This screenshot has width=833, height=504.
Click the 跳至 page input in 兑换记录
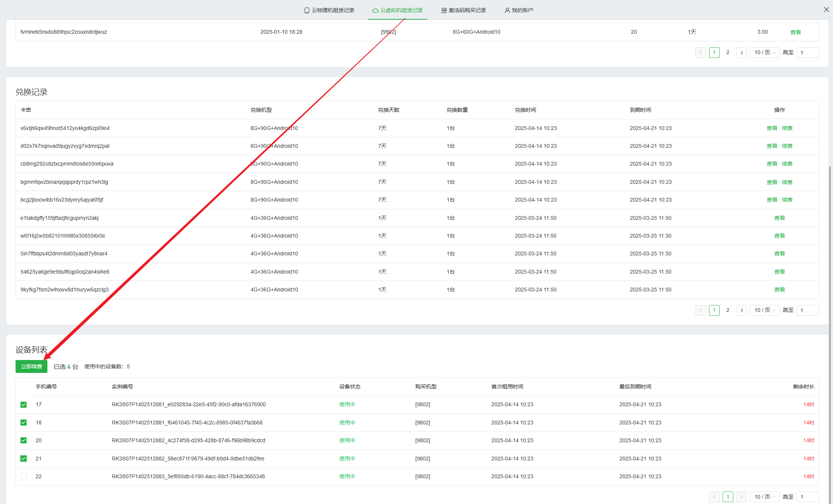pos(807,310)
